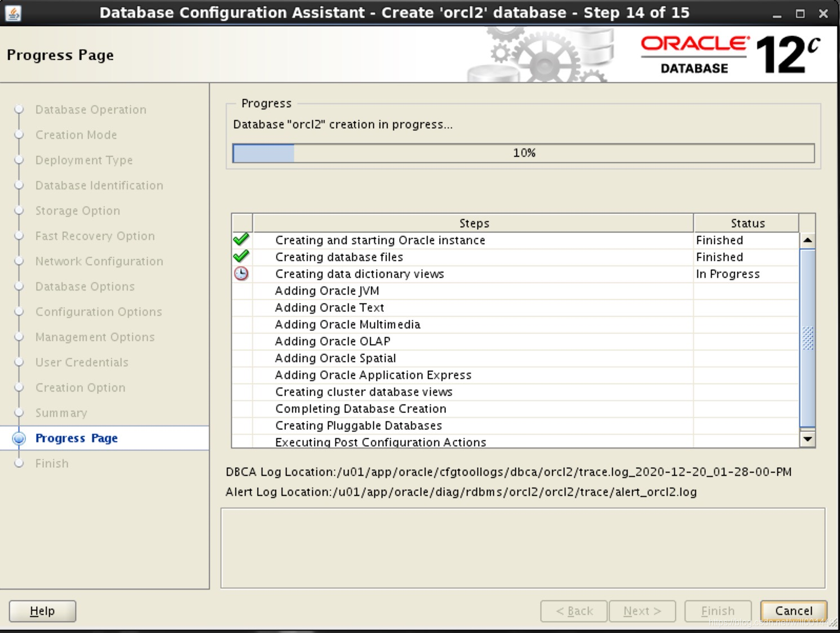Click green checkmark beside Creating database files
The image size is (840, 633).
(x=241, y=257)
